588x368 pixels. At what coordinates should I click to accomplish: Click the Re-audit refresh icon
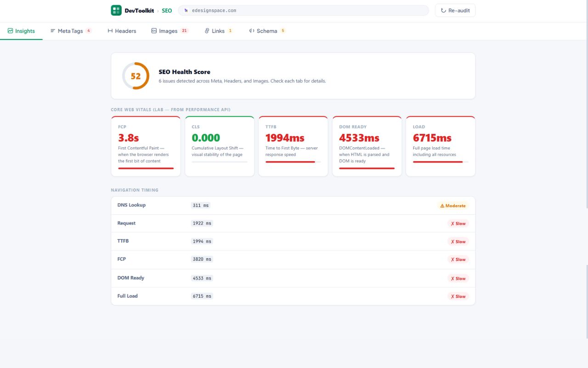pyautogui.click(x=443, y=11)
